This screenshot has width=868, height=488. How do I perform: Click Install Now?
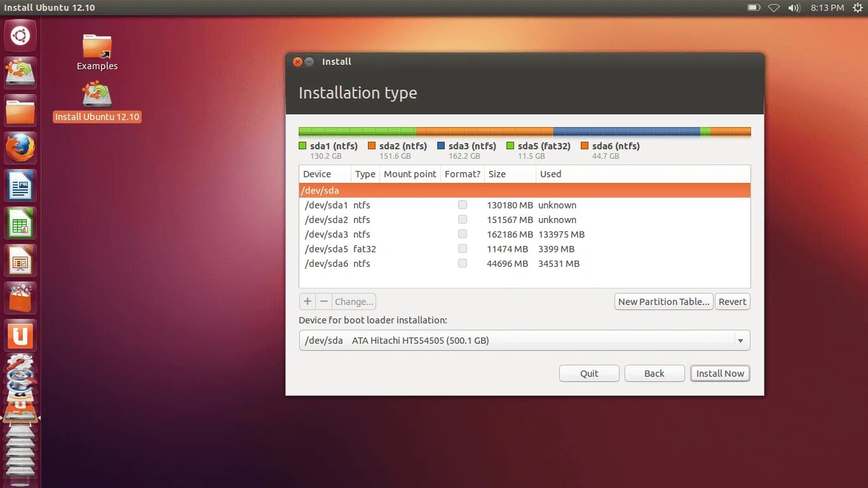[x=721, y=373]
